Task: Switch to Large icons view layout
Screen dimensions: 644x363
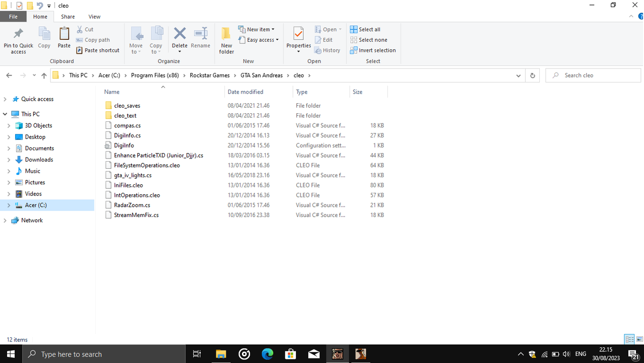Action: point(639,339)
